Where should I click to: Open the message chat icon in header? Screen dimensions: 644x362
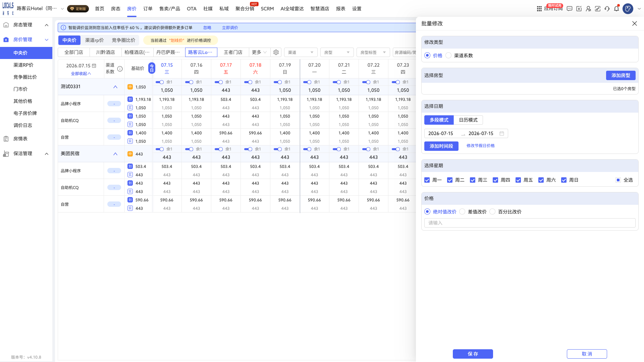570,9
